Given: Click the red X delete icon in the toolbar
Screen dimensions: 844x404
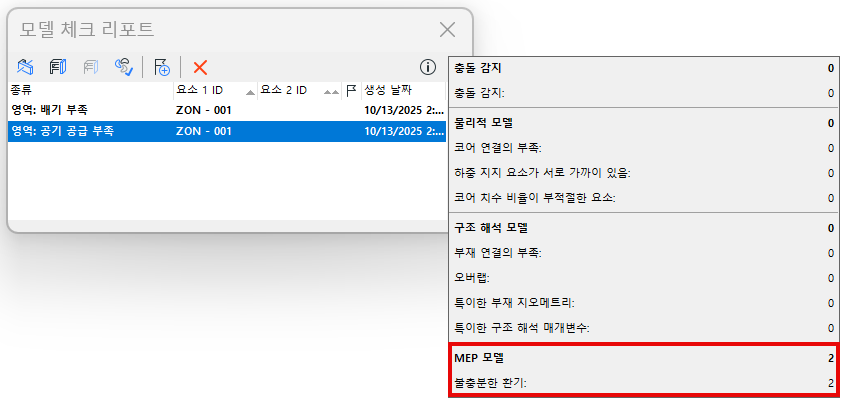Looking at the screenshot, I should [x=200, y=68].
